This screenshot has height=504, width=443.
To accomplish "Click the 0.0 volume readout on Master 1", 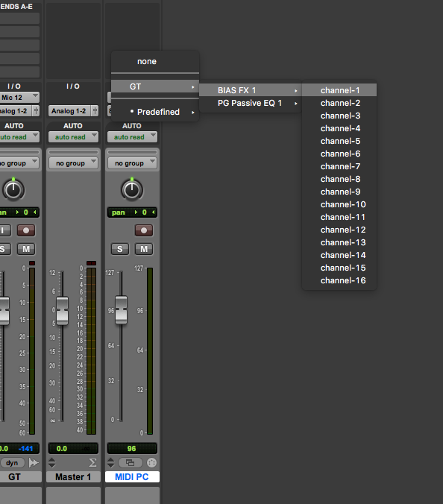I will (62, 448).
